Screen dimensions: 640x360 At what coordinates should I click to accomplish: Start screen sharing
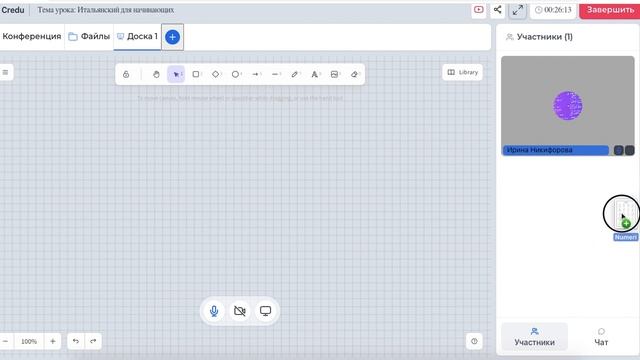click(265, 311)
